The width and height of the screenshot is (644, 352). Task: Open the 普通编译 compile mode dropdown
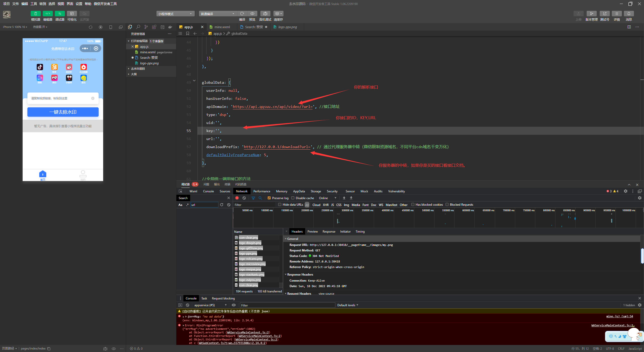pos(218,14)
